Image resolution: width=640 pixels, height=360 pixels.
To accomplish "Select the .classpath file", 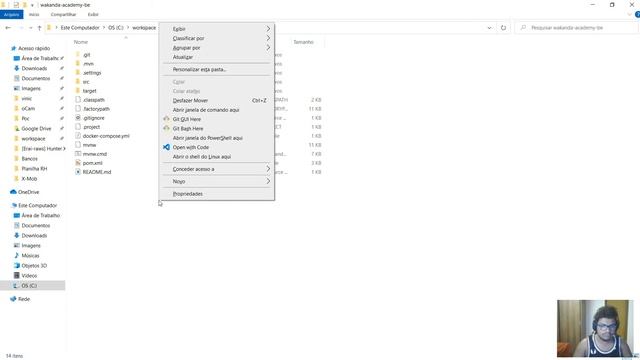I will 93,100.
